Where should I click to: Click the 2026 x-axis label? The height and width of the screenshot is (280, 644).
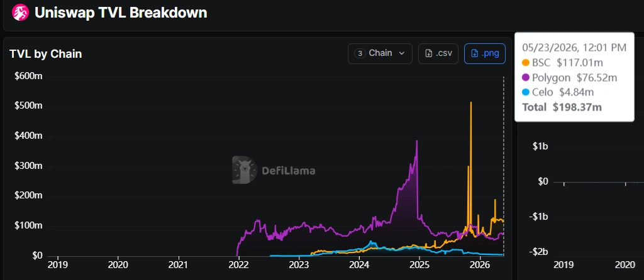pos(479,264)
